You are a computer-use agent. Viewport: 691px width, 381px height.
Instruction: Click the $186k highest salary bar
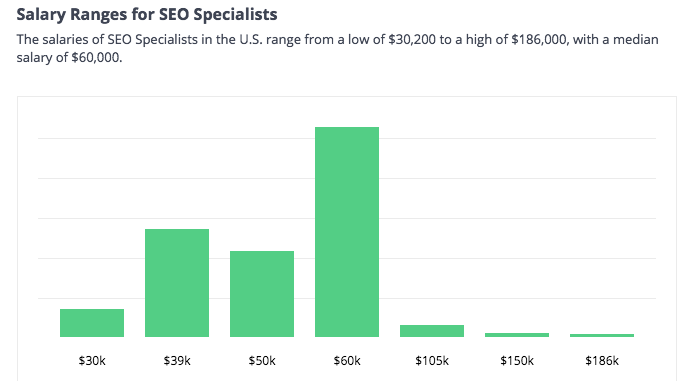pos(602,335)
